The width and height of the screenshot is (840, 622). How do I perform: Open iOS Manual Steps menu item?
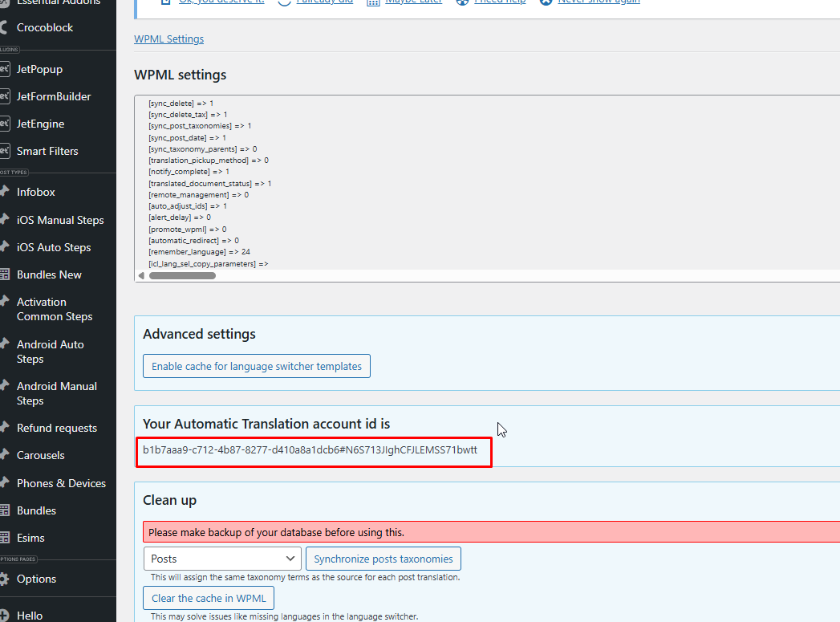click(60, 220)
